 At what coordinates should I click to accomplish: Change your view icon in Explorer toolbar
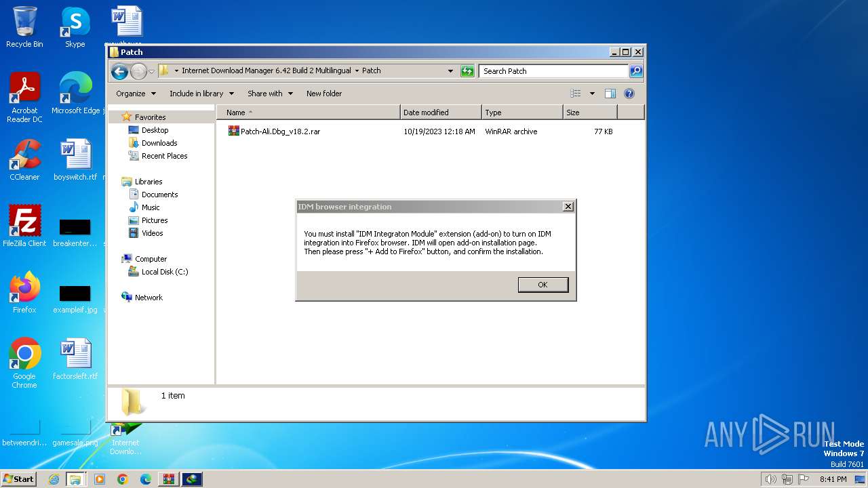576,94
